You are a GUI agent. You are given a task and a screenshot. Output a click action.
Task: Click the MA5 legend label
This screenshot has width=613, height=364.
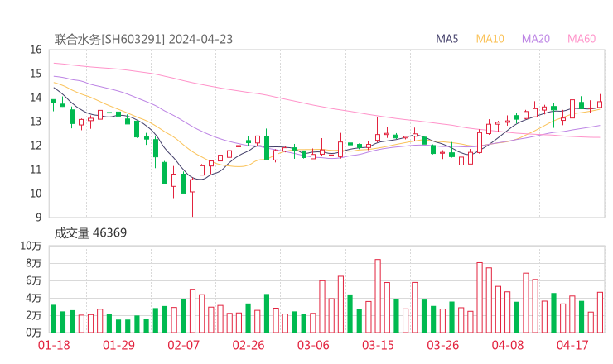[446, 39]
